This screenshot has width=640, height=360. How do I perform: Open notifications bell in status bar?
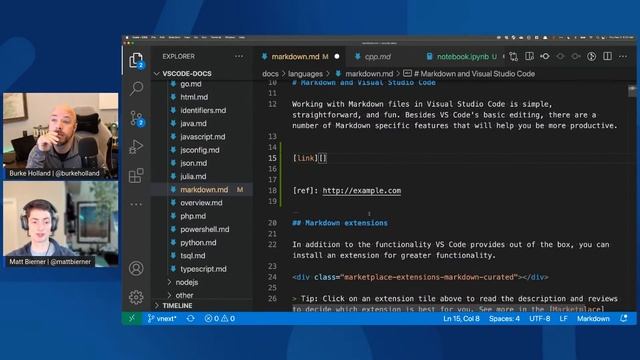pyautogui.click(x=623, y=318)
